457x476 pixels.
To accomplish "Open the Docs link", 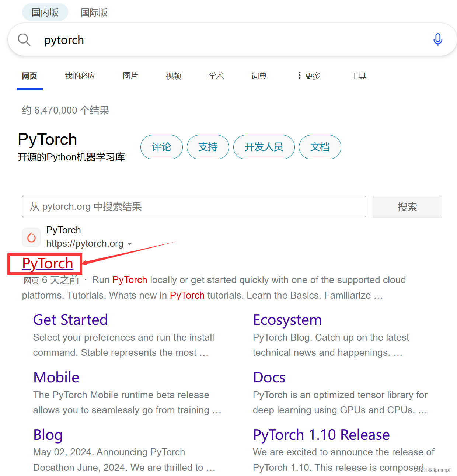I will 269,377.
